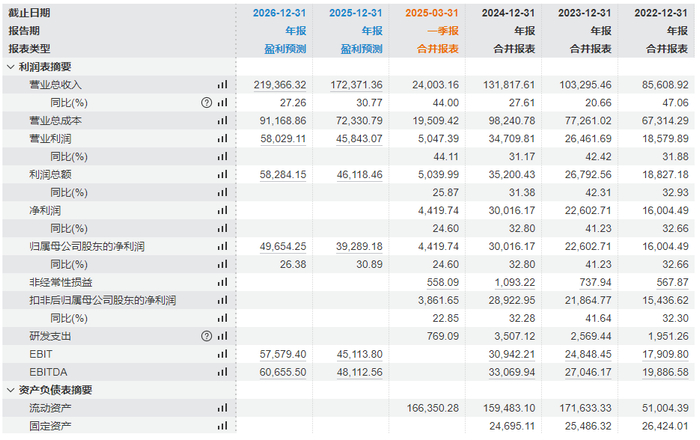Click chart icon for EBITDA row
Viewport: 700px width, 440px height.
[x=222, y=372]
